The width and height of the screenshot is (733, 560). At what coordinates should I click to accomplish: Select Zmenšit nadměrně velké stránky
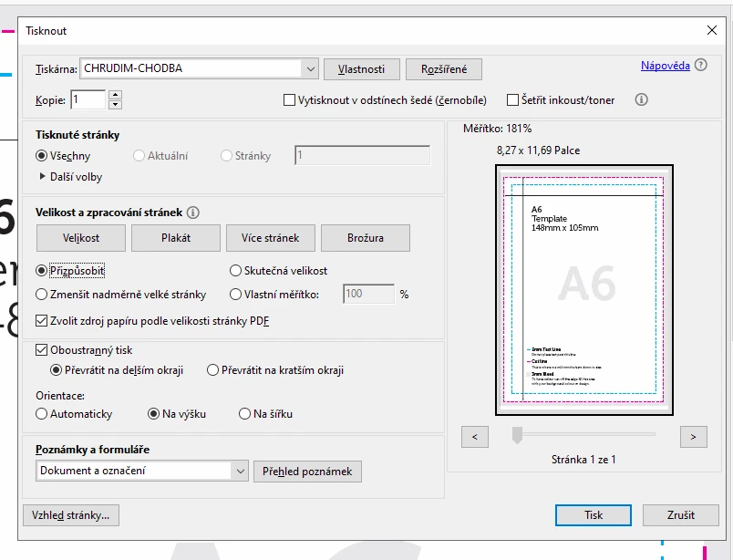point(42,295)
